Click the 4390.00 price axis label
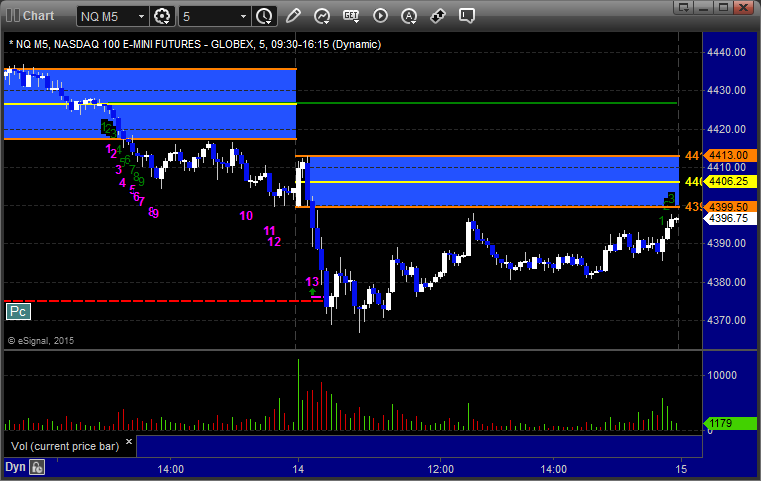This screenshot has height=481, width=761. click(727, 243)
